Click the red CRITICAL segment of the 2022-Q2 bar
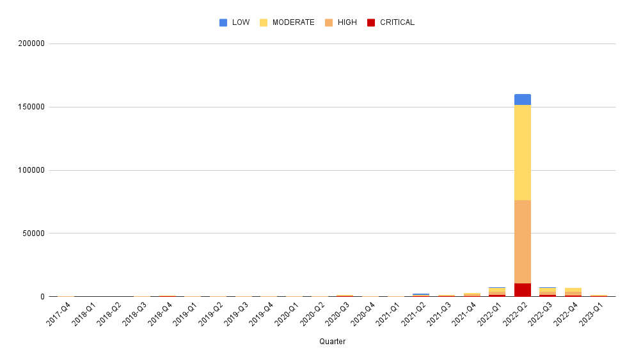634x364 pixels. (522, 290)
